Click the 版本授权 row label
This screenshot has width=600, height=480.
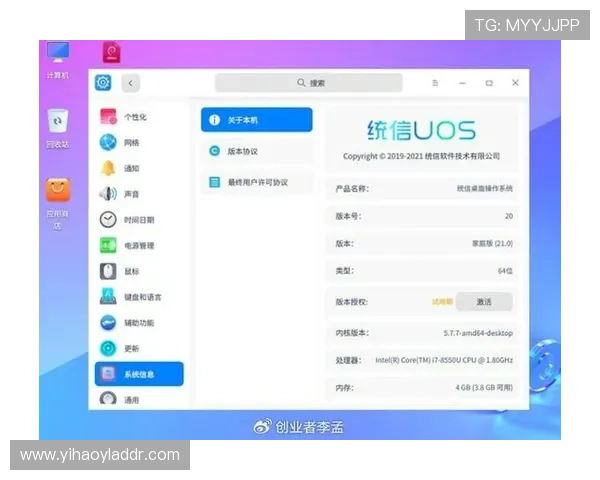[352, 302]
